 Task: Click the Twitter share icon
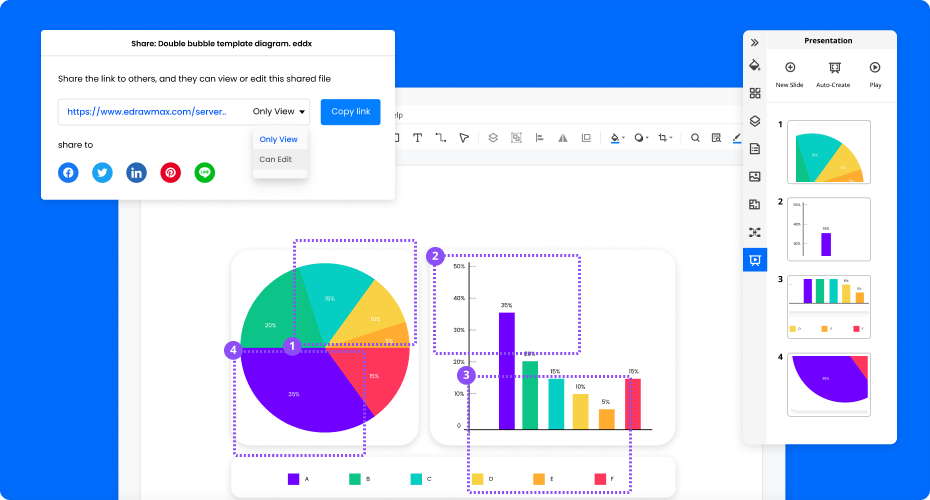[102, 172]
